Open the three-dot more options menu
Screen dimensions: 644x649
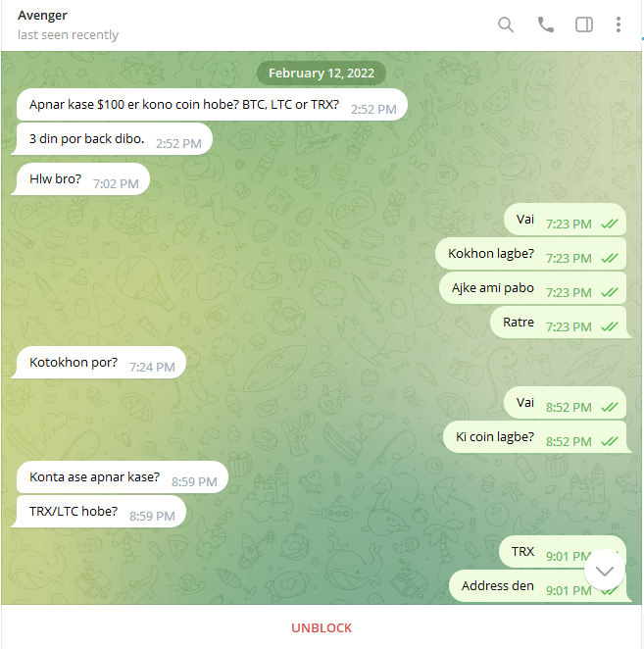[618, 25]
